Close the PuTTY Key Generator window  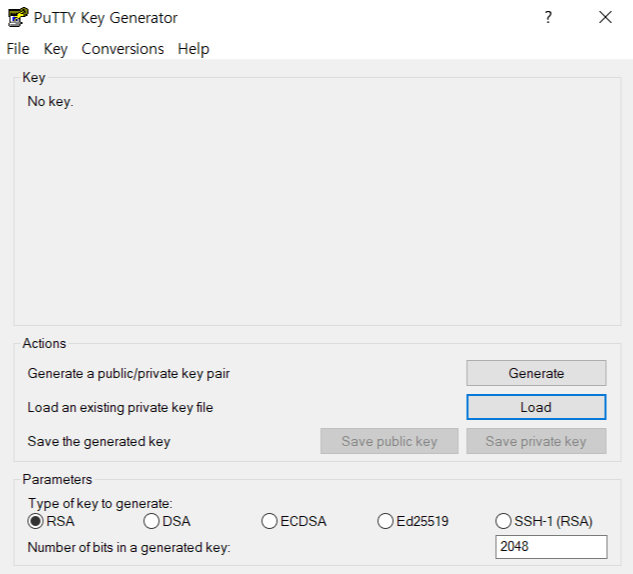pyautogui.click(x=605, y=17)
